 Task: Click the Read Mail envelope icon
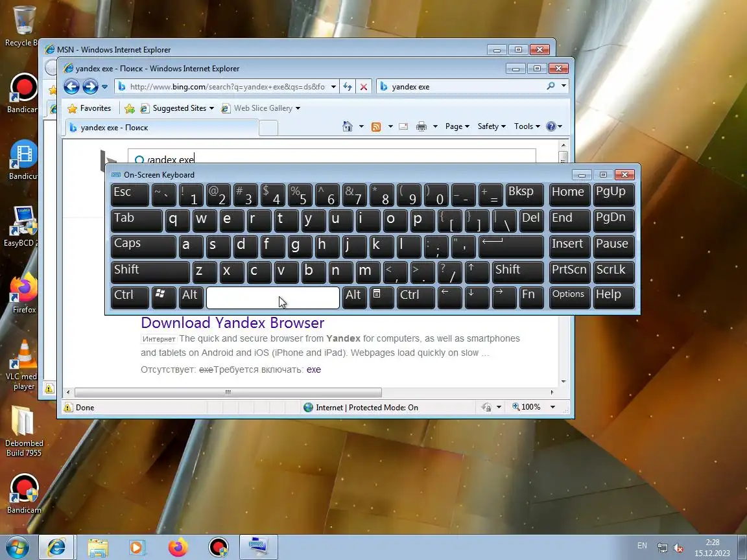(403, 126)
